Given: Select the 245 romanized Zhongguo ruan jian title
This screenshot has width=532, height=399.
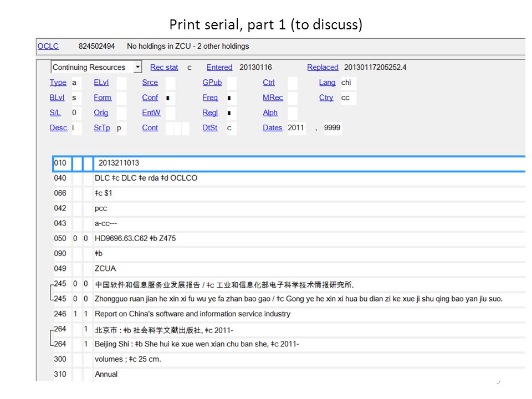Looking at the screenshot, I should pos(299,299).
